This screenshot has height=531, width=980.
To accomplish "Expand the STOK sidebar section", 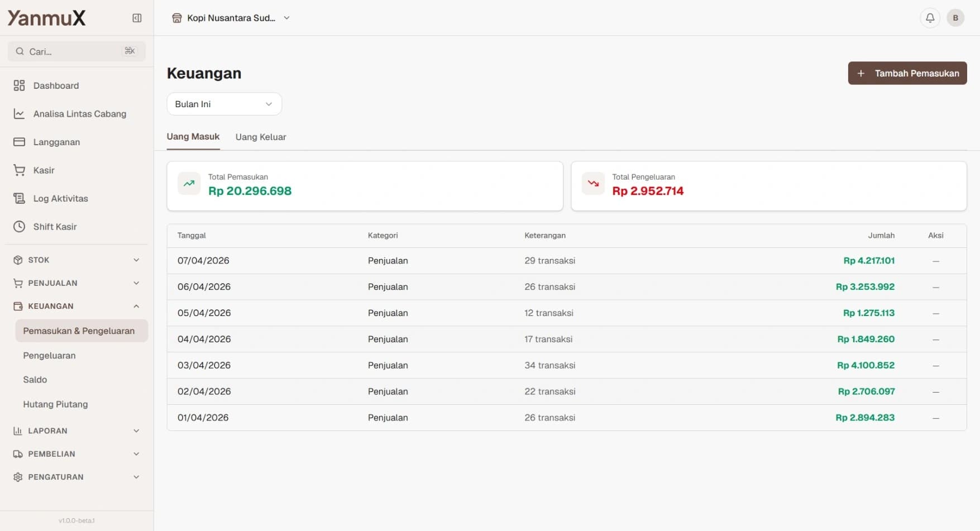I will click(136, 260).
